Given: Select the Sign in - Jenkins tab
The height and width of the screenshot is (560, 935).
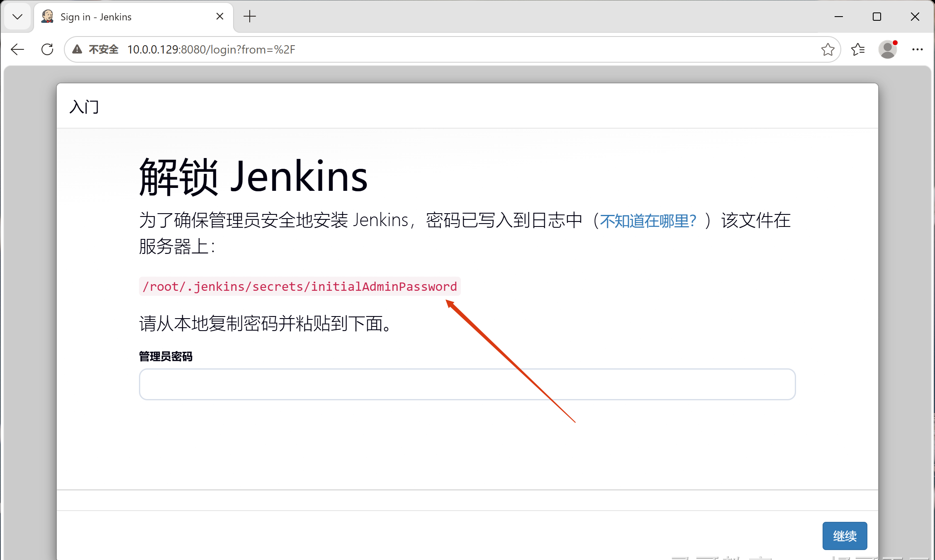Looking at the screenshot, I should pyautogui.click(x=133, y=17).
